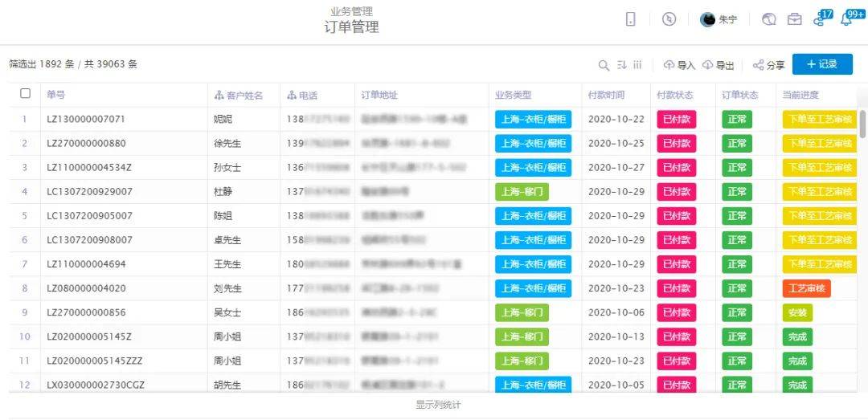This screenshot has width=868, height=420.
Task: Click the 导入 import button
Action: click(679, 65)
